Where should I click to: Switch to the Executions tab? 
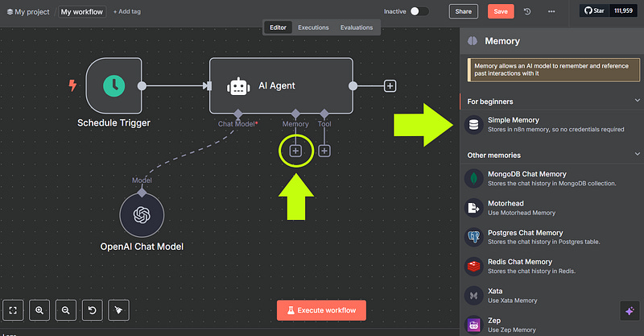point(313,27)
